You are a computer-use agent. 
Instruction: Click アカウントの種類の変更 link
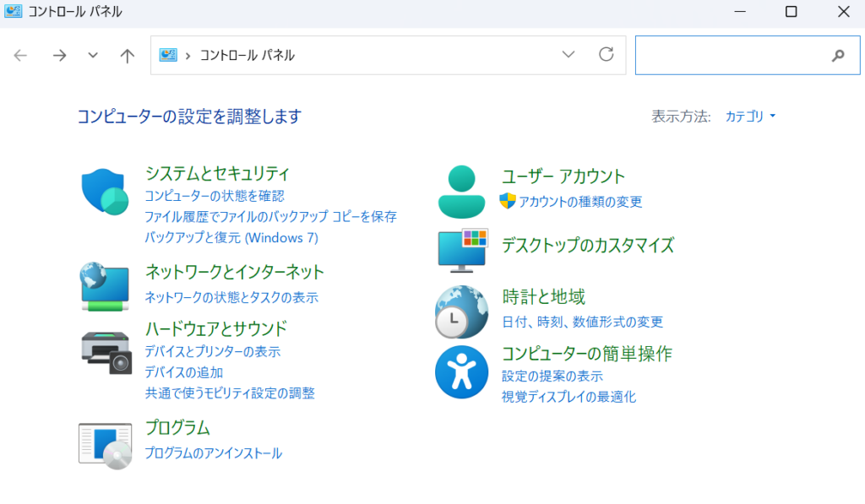click(580, 202)
